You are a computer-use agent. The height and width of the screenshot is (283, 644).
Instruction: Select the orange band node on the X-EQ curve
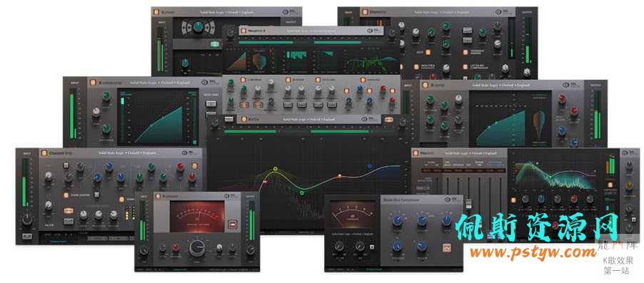click(x=340, y=176)
